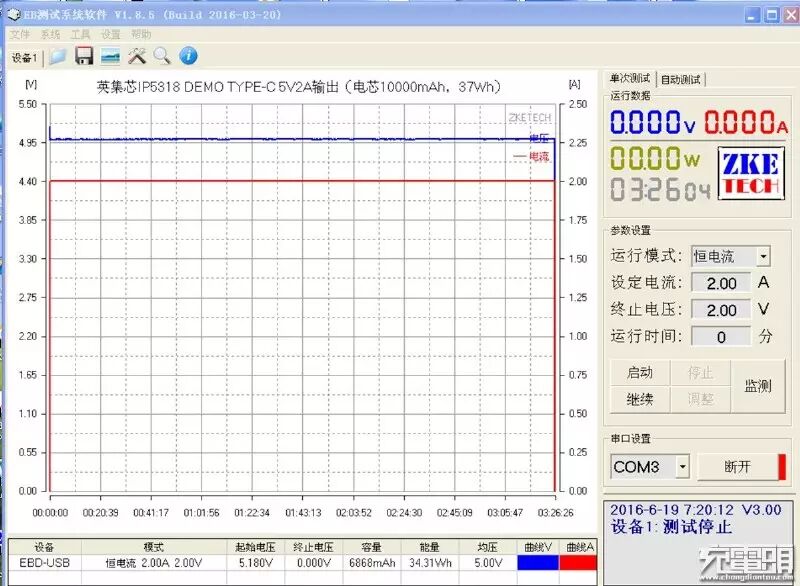800x586 pixels.
Task: Click the status text 设备1: 测试停止
Action: (671, 527)
